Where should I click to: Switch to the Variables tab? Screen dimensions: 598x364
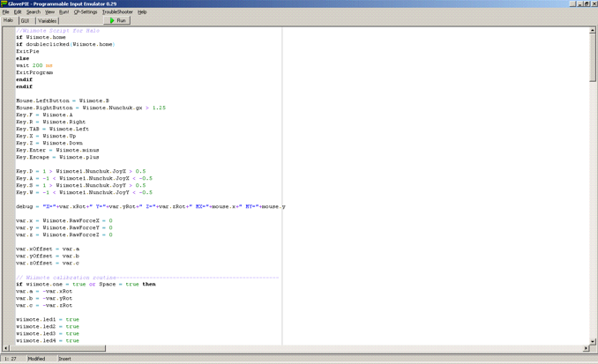pyautogui.click(x=48, y=21)
